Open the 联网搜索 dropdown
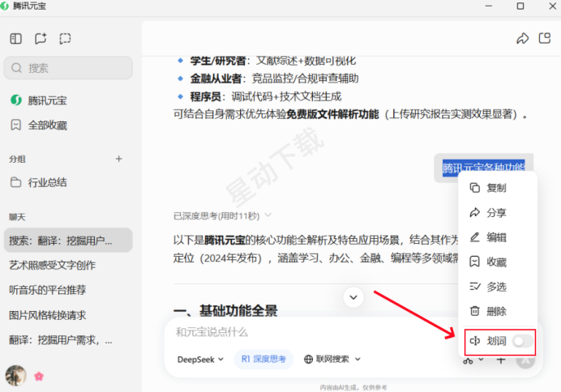Screen dimensions: 561x392 [x=332, y=359]
